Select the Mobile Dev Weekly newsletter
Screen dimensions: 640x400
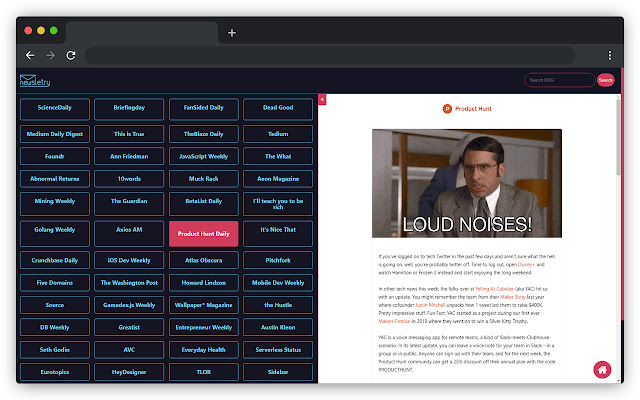278,283
